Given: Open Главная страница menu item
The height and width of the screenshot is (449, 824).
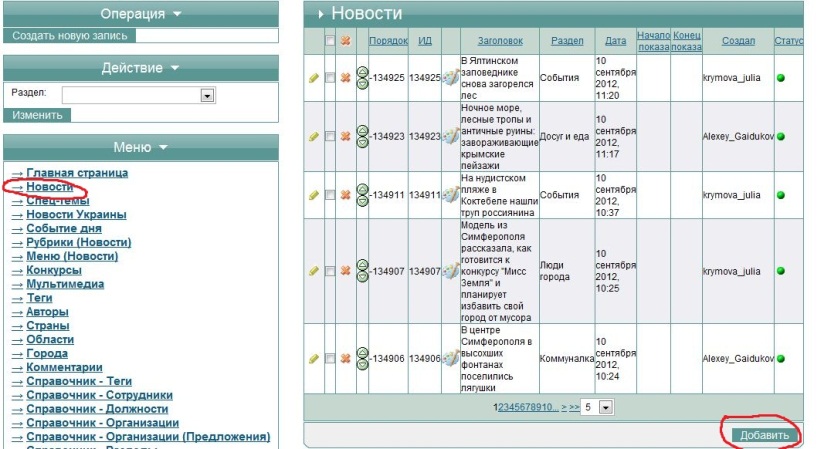Looking at the screenshot, I should tap(77, 173).
